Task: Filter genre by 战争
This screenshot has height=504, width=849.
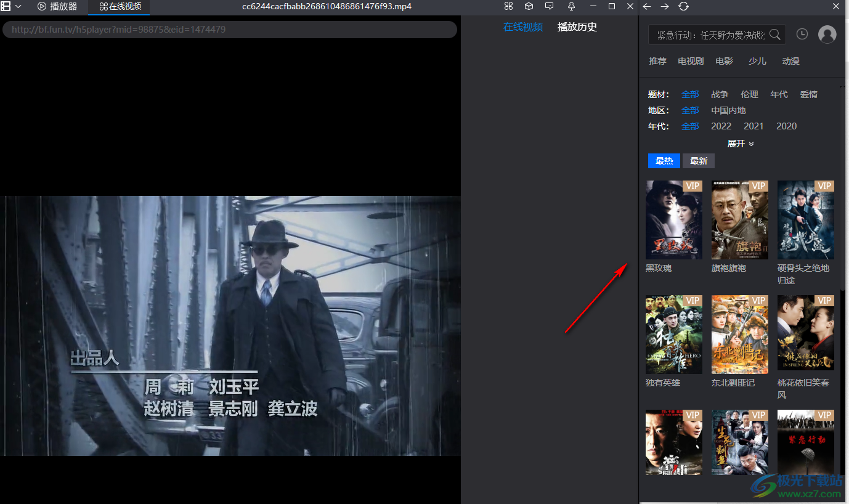Action: pyautogui.click(x=719, y=94)
